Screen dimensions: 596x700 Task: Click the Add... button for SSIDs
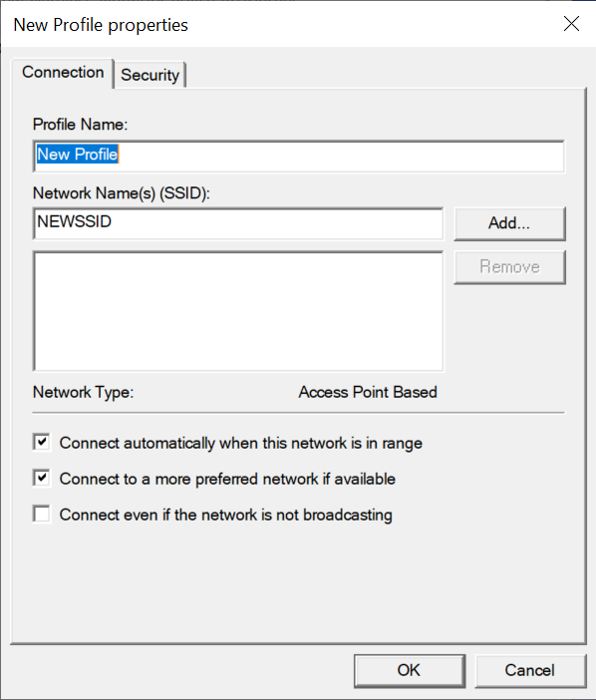click(509, 223)
